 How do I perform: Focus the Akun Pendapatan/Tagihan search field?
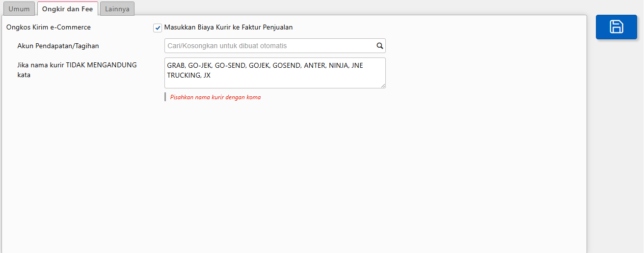[x=270, y=46]
